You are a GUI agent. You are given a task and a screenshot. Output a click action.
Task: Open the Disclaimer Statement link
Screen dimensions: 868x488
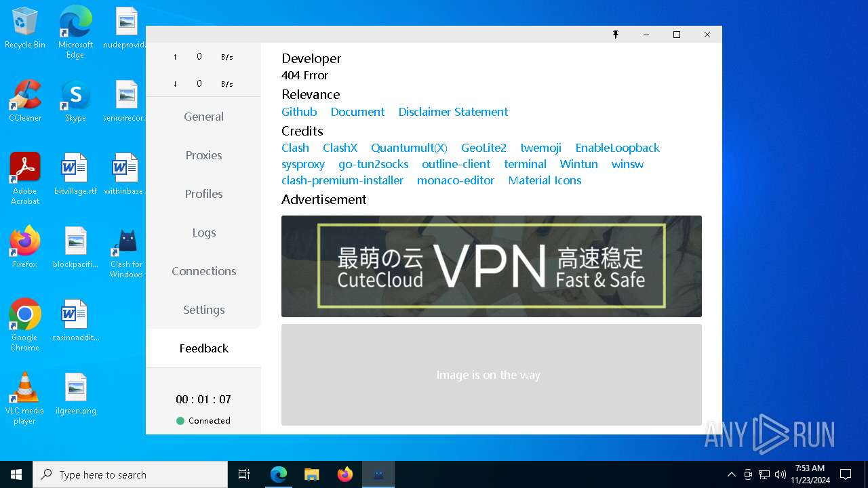pos(453,112)
